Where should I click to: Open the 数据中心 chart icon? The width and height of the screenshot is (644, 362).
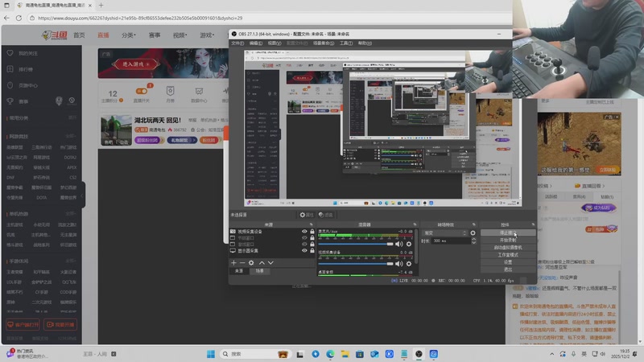pyautogui.click(x=199, y=91)
